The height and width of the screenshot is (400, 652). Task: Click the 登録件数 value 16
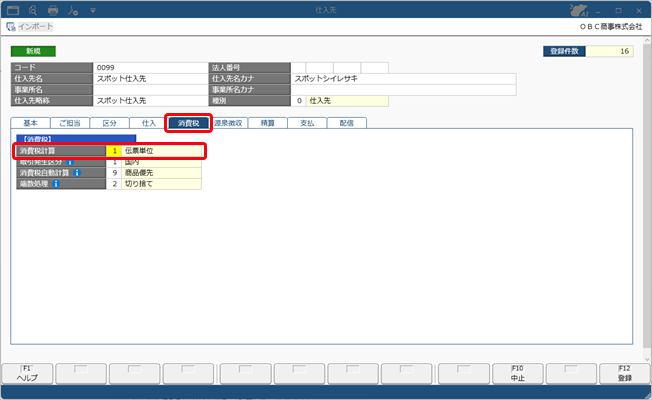coord(609,51)
